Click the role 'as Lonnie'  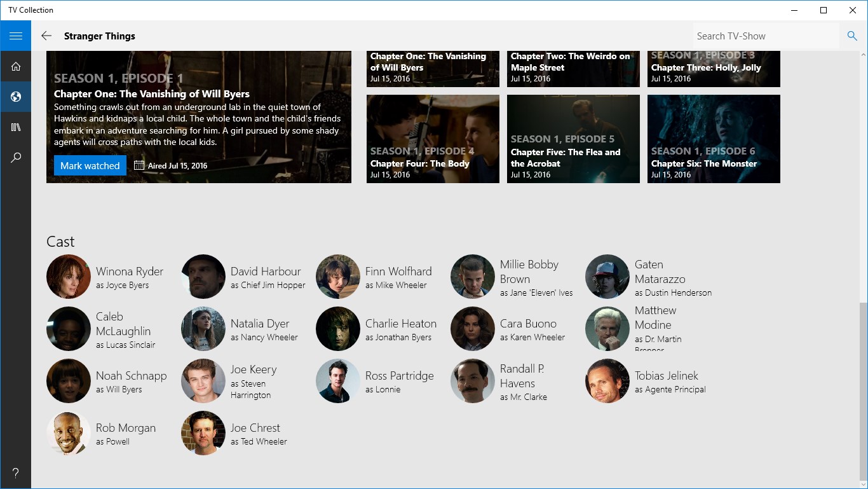click(x=383, y=390)
